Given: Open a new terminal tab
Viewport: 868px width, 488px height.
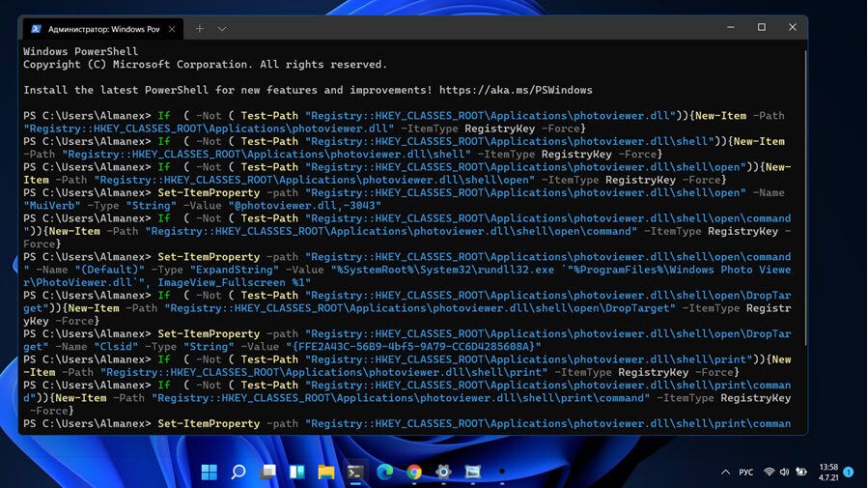Looking at the screenshot, I should click(x=199, y=29).
